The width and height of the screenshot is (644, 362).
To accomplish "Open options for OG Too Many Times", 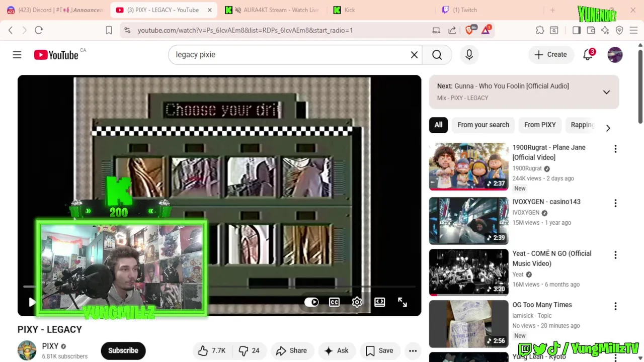I will 615,306.
